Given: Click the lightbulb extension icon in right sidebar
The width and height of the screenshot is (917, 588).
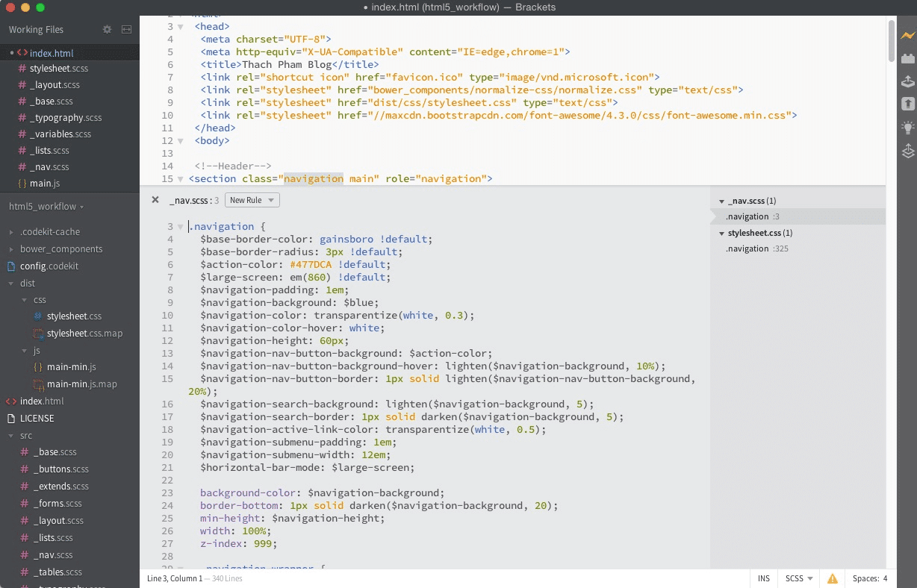Looking at the screenshot, I should (x=907, y=127).
